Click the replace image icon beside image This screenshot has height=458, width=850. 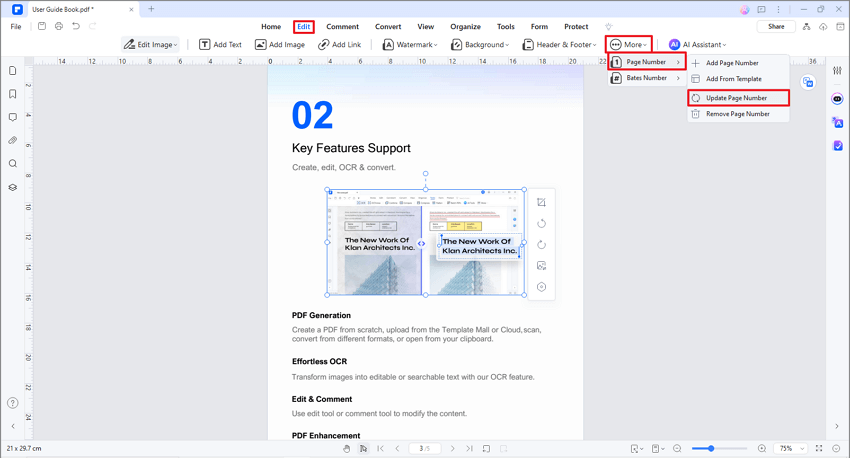tap(541, 266)
